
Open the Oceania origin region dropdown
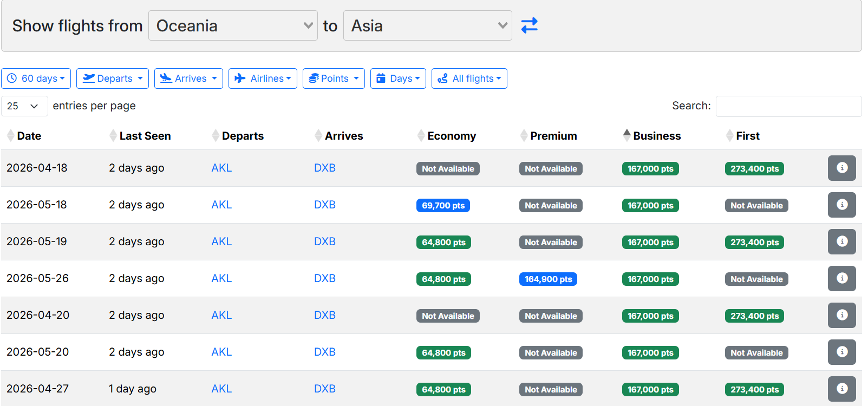(x=233, y=25)
